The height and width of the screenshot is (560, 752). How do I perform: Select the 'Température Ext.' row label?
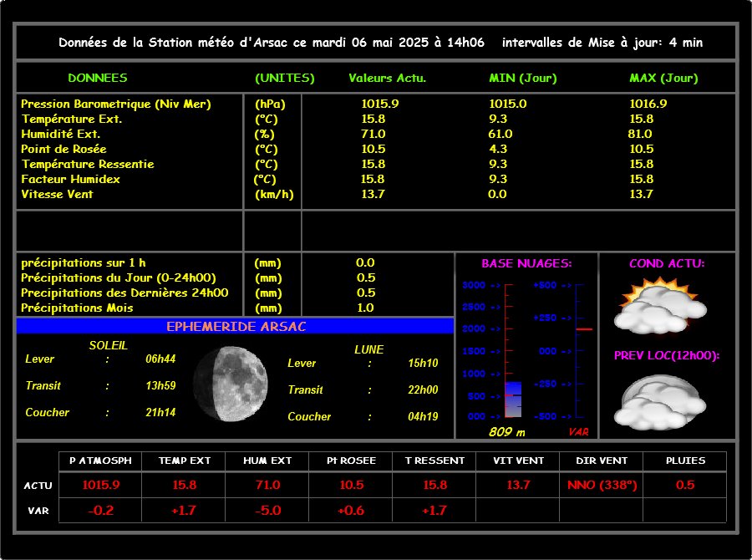click(72, 119)
